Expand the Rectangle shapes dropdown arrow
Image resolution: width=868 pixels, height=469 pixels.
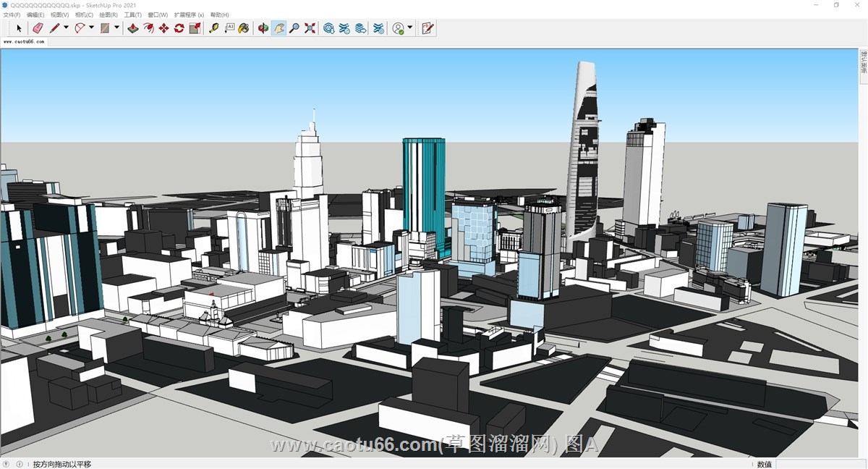pos(116,28)
